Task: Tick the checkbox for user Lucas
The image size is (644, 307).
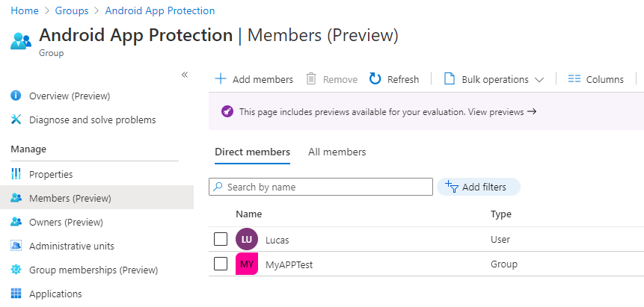Action: (221, 239)
